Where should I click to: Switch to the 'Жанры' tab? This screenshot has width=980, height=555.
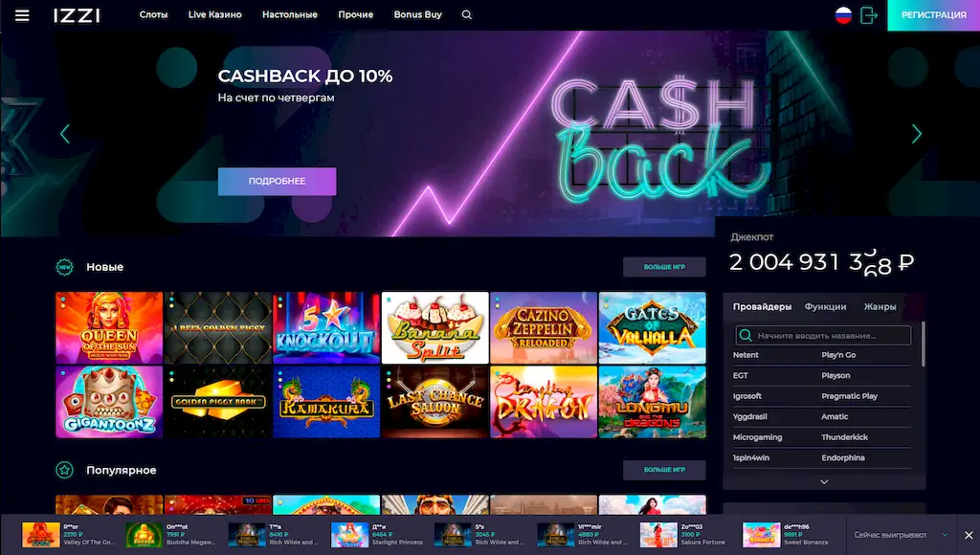click(x=880, y=307)
